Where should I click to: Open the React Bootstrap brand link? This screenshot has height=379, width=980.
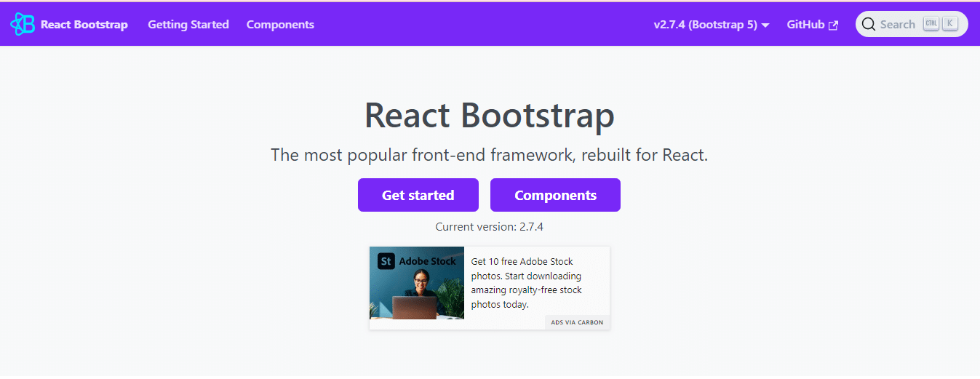point(69,24)
